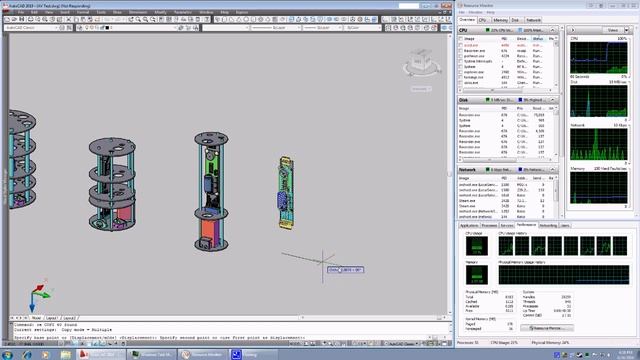
Task: Tick the Image header select-all checkbox
Action: [461, 39]
